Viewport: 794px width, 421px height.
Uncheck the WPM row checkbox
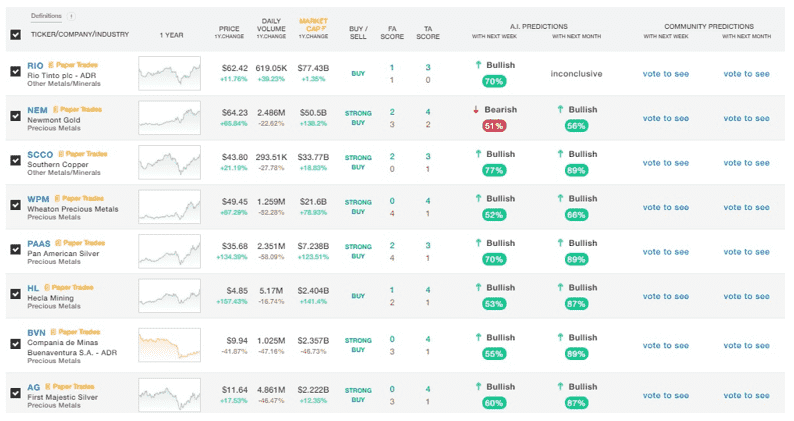pos(16,205)
